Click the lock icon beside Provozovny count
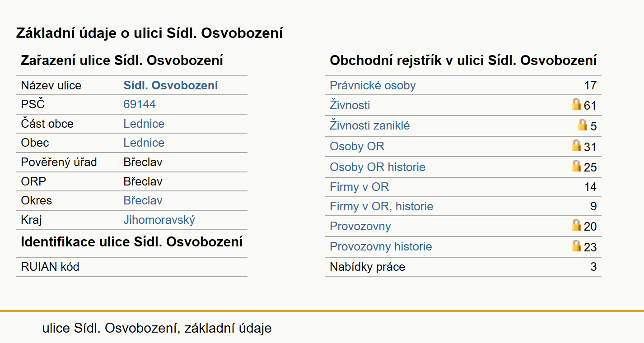This screenshot has height=343, width=644. (x=576, y=225)
